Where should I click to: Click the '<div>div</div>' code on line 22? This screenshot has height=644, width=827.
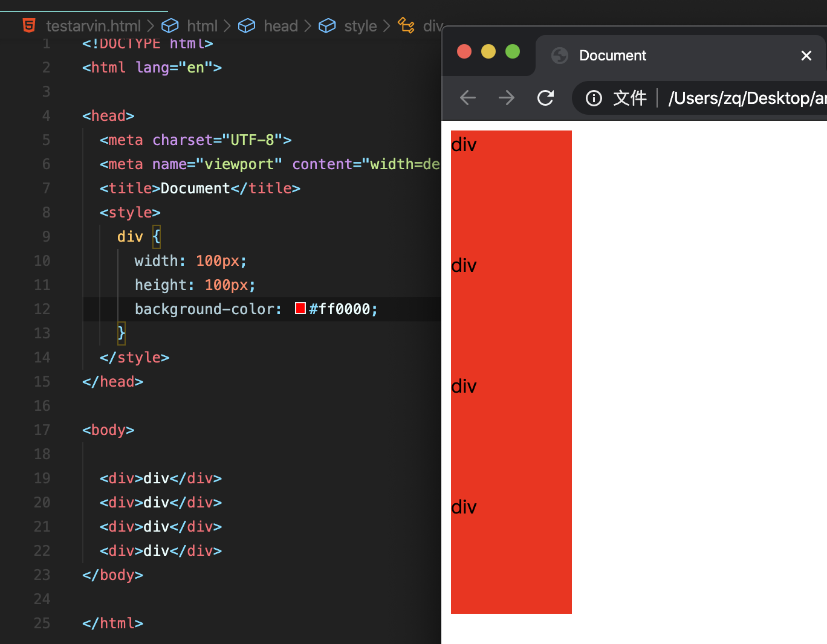pyautogui.click(x=161, y=551)
